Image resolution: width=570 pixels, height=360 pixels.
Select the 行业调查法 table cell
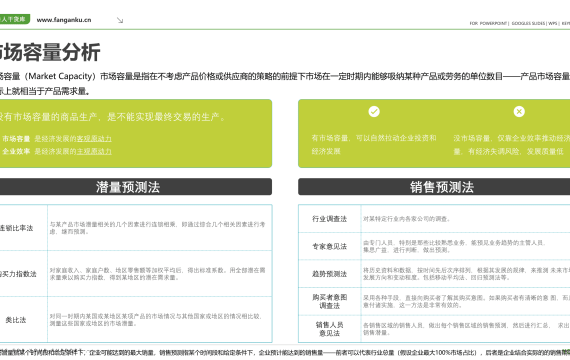[330, 219]
